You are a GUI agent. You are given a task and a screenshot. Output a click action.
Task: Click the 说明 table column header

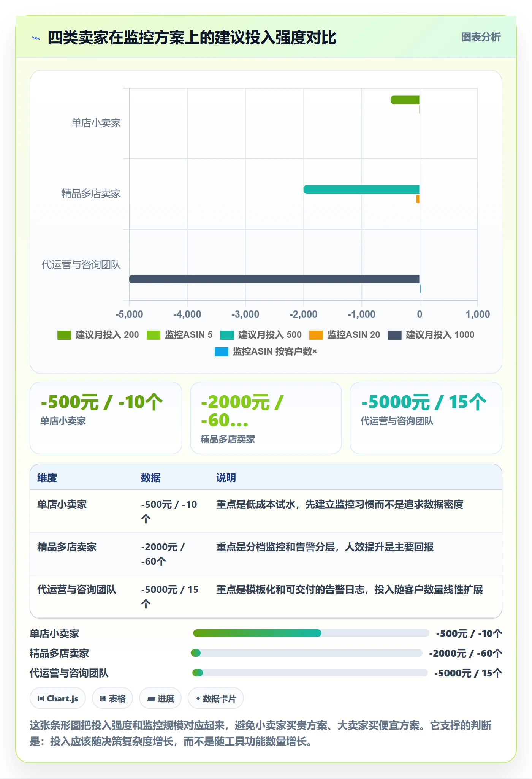click(226, 478)
